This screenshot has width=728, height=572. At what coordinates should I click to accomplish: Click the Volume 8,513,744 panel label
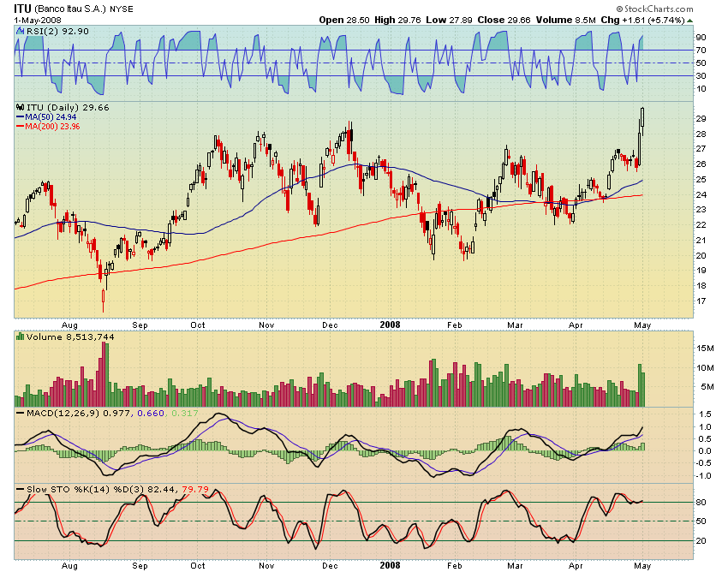(70, 337)
